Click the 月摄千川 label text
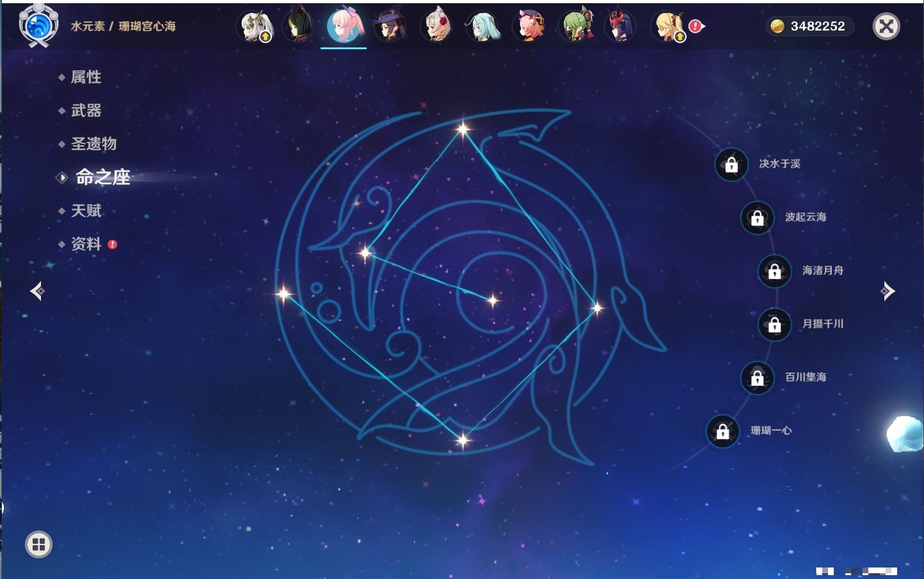 pos(823,324)
